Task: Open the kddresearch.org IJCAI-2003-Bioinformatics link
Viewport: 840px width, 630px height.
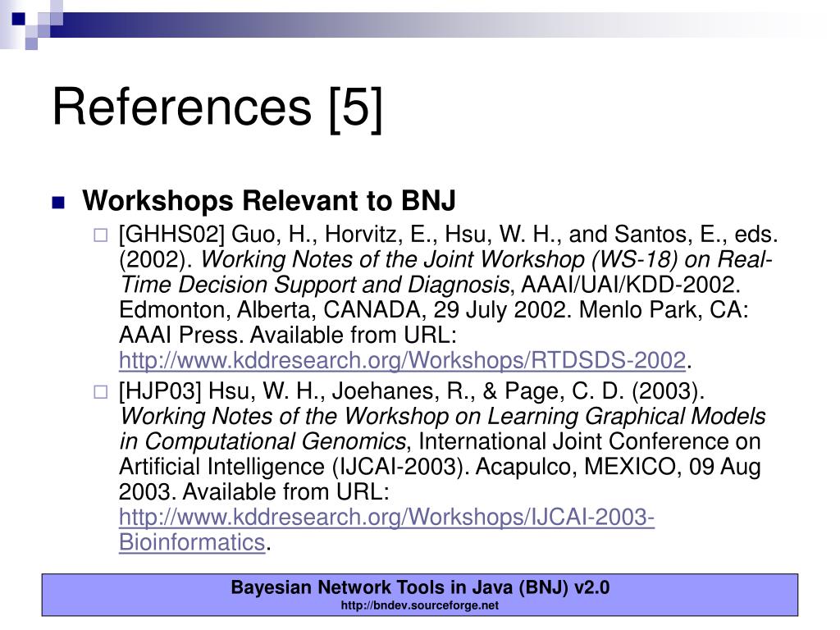Action: [x=386, y=529]
